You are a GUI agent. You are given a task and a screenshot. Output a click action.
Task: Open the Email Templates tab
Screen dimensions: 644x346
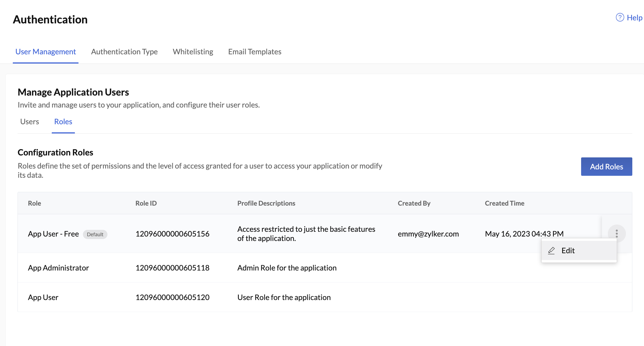click(x=255, y=52)
